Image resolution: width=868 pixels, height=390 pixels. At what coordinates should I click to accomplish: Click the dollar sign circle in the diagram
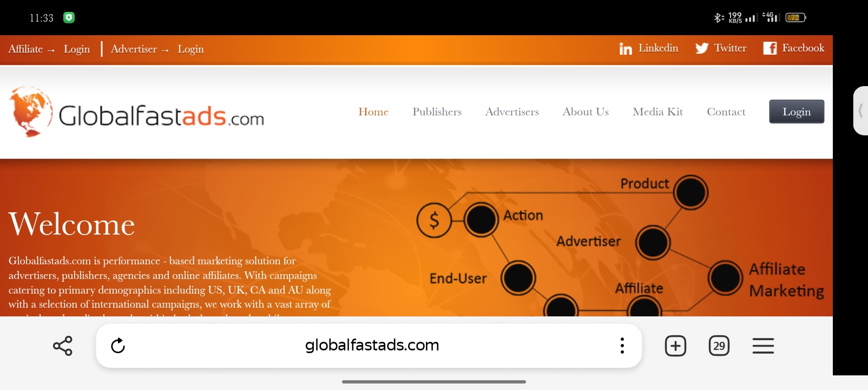pyautogui.click(x=434, y=220)
